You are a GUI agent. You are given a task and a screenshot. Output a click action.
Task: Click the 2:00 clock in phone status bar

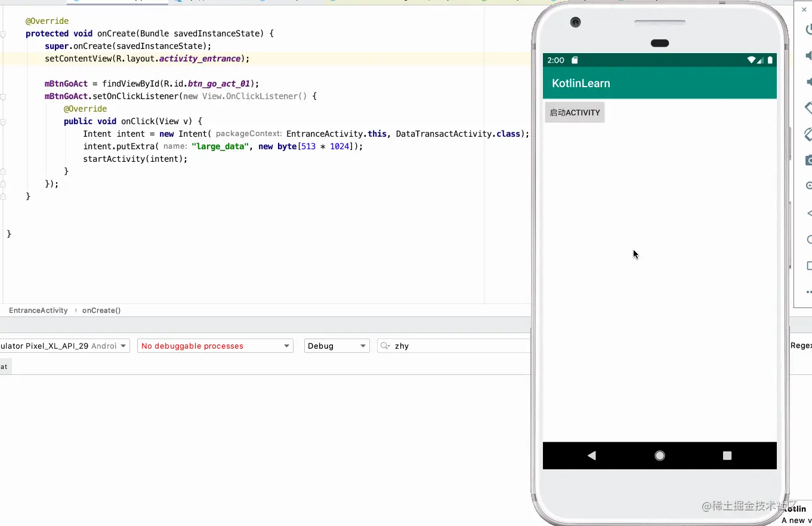[555, 60]
